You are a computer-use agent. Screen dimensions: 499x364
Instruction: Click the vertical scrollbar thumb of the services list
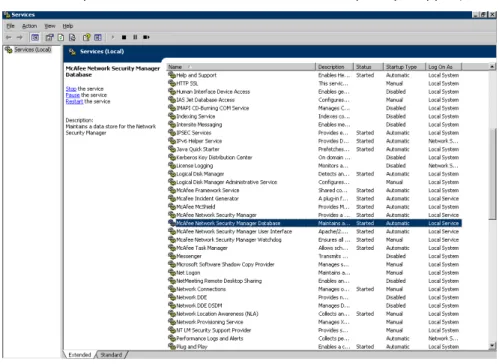(492, 173)
